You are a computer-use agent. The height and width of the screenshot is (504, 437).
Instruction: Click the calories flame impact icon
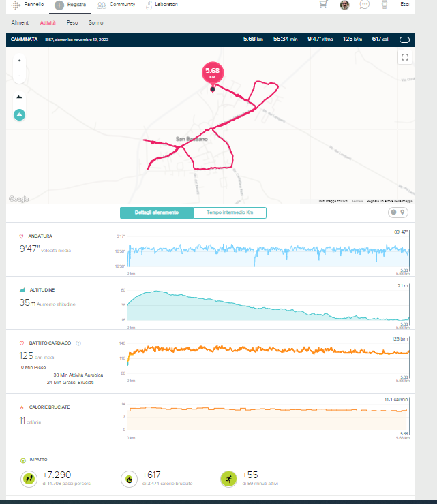(129, 479)
